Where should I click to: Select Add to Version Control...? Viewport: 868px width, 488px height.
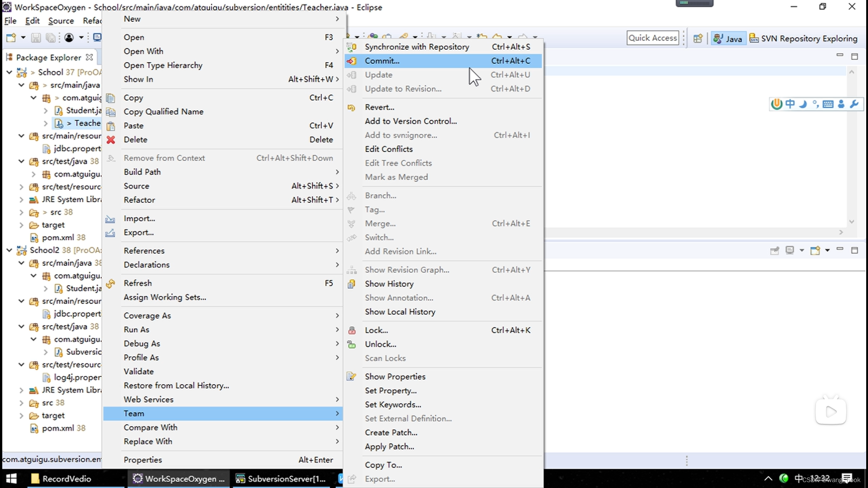[x=443, y=121]
